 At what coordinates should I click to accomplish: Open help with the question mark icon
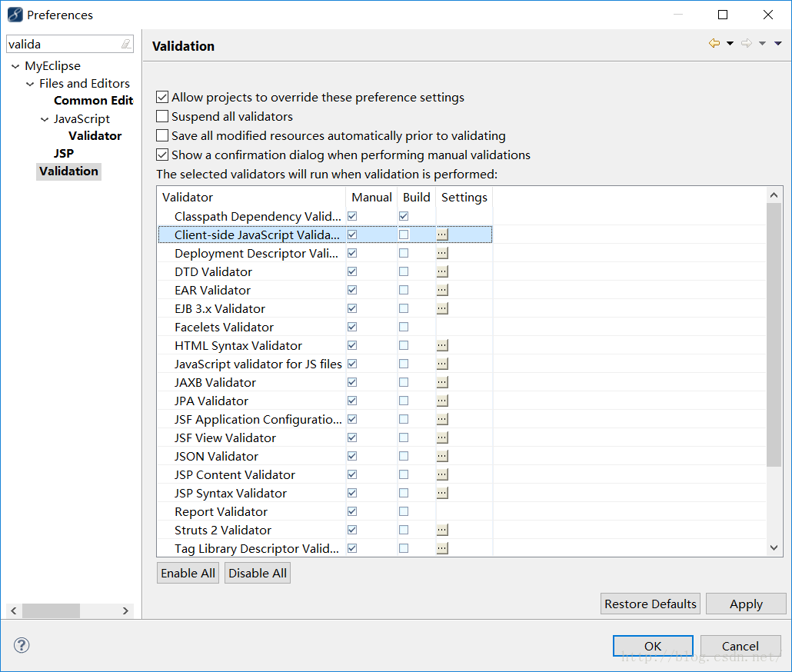[22, 645]
